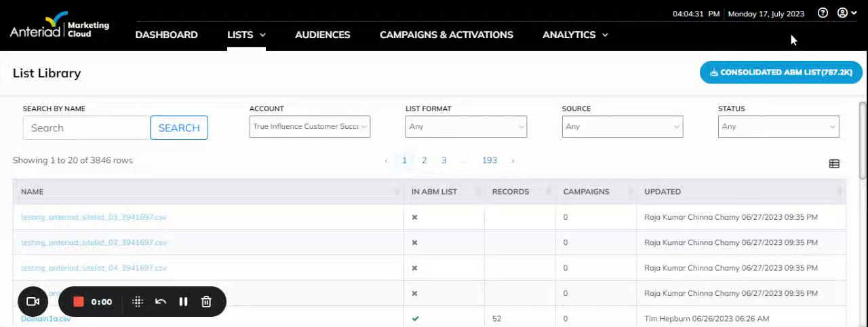This screenshot has height=327, width=868.
Task: Delete the recording with trash icon
Action: (x=206, y=302)
